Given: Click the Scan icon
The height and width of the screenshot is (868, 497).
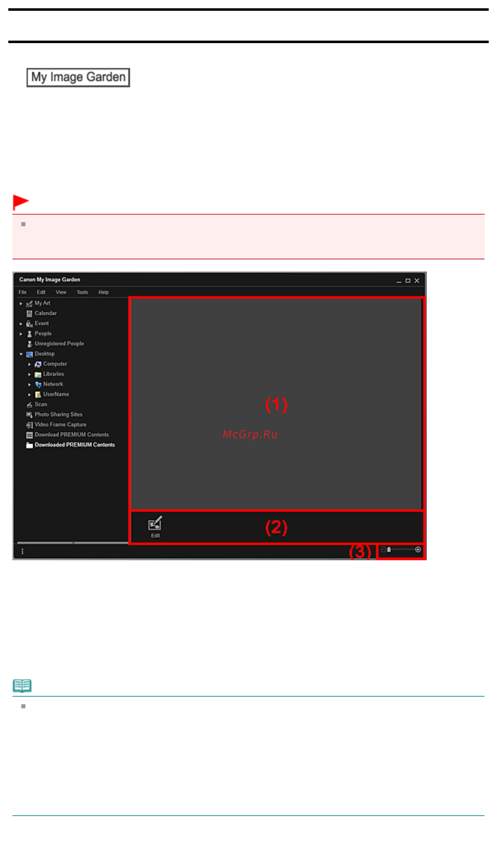Looking at the screenshot, I should (29, 405).
